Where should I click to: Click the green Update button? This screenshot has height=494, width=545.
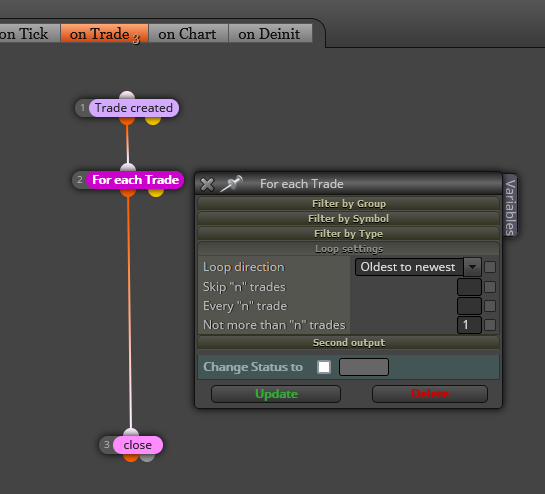pos(276,394)
